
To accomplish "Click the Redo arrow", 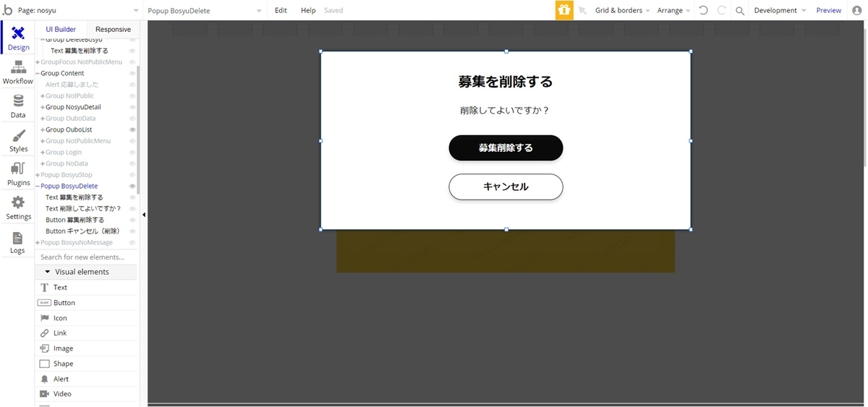I will [x=721, y=10].
